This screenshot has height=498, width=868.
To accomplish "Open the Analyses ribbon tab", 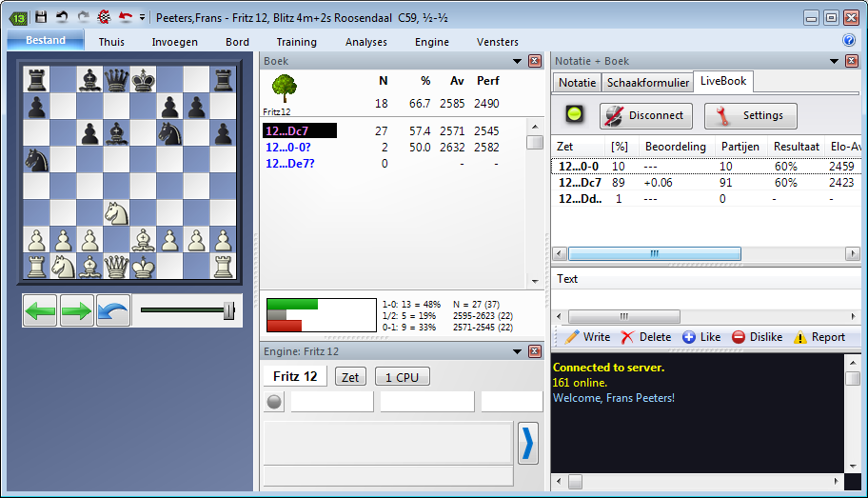I will click(x=365, y=42).
